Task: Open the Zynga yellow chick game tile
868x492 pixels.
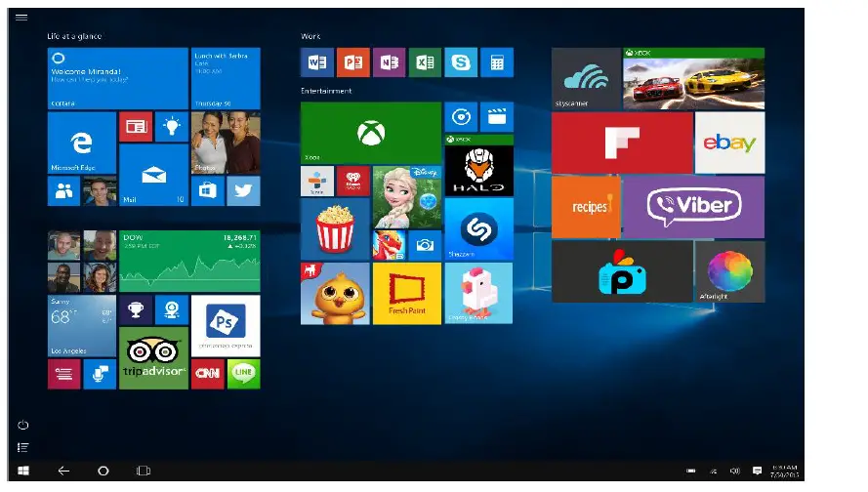Action: (335, 293)
